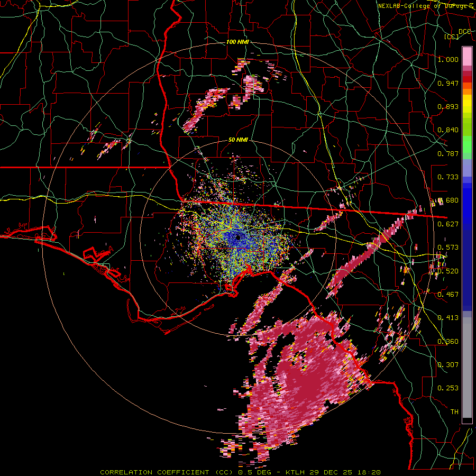This screenshot has height=476, width=476.
Task: Click the CORRELATION COEFFICIENT (CC) caption at bottom
Action: click(167, 472)
